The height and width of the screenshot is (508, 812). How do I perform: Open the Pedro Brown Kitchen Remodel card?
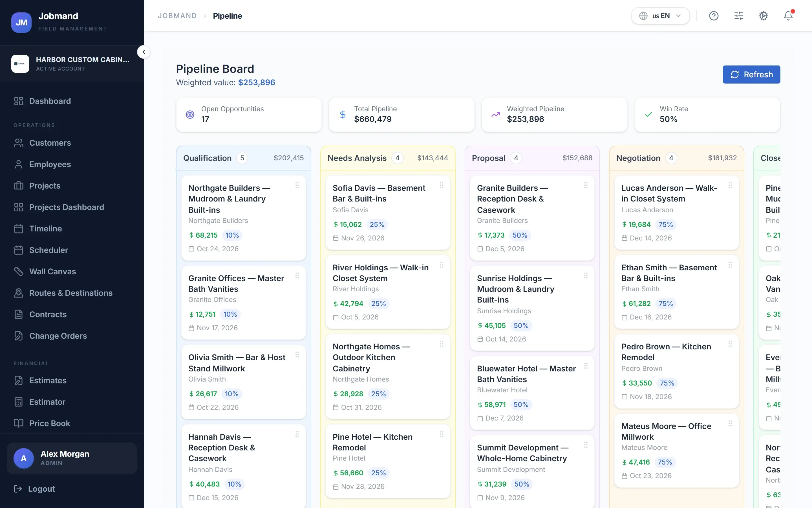[x=676, y=371]
